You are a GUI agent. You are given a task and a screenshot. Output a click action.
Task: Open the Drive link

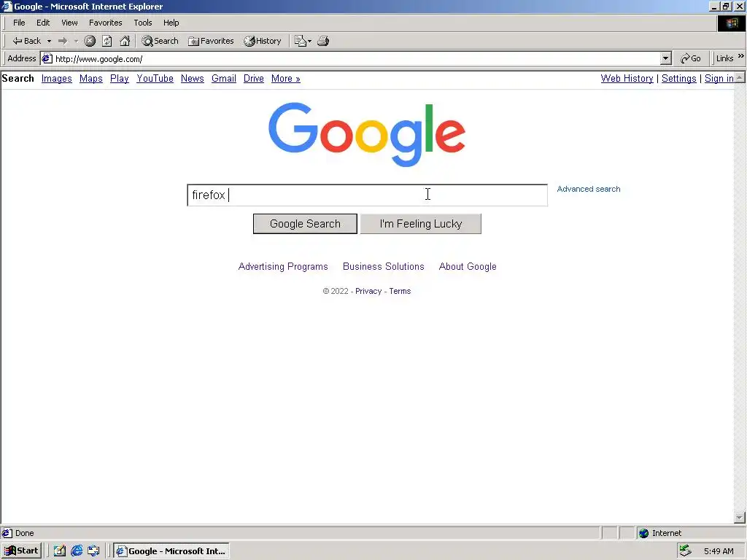[253, 79]
